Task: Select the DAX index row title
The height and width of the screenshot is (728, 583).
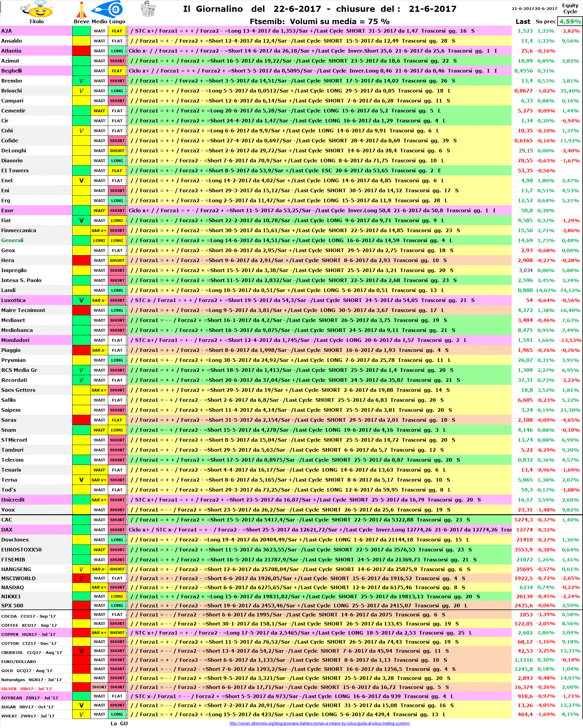Action: coord(7,529)
